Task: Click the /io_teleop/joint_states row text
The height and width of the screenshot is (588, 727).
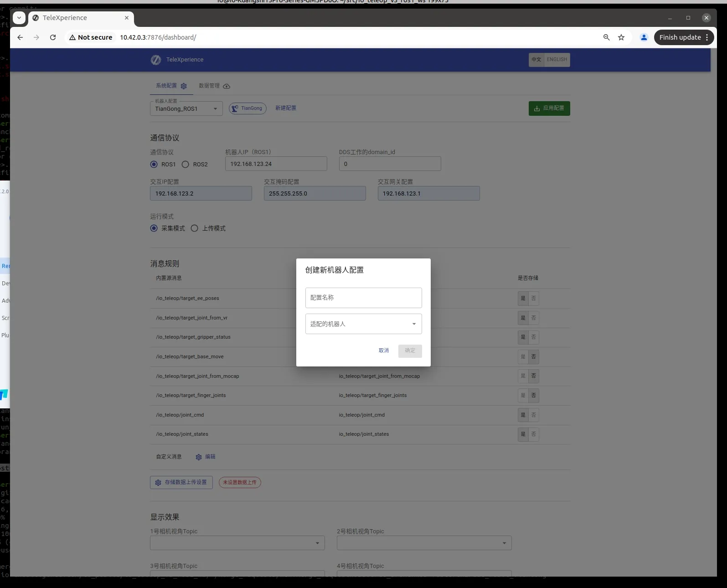Action: click(182, 434)
